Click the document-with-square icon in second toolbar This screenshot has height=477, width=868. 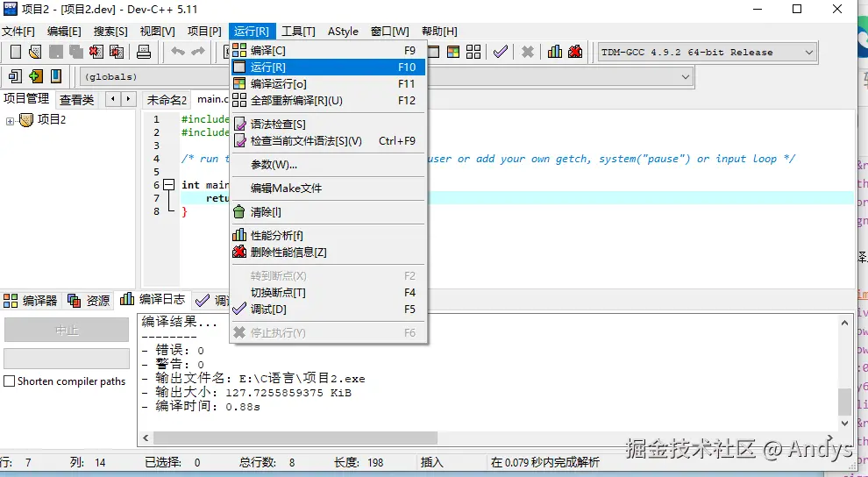(16, 75)
